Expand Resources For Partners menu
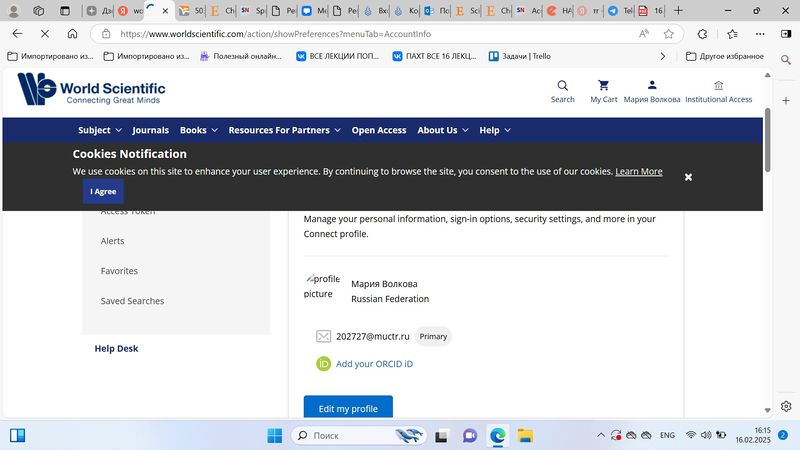This screenshot has height=450, width=800. [284, 130]
